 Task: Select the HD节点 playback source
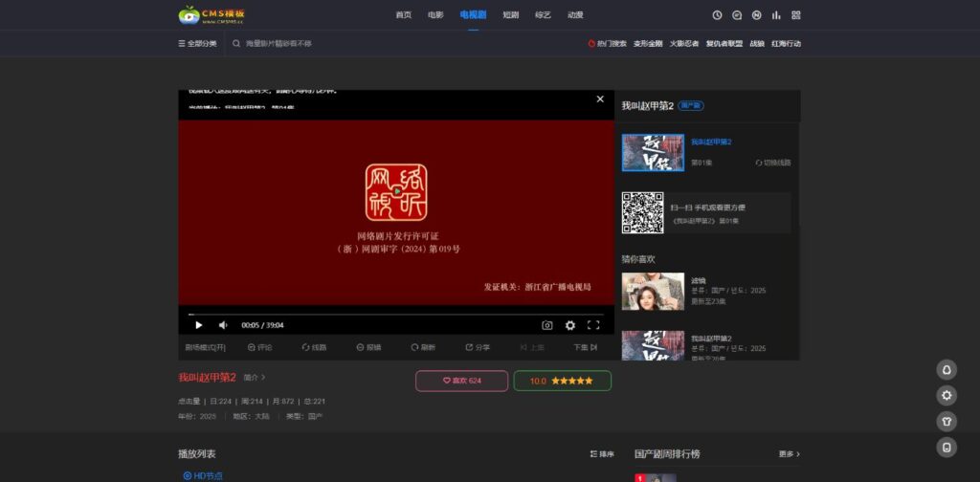(203, 475)
